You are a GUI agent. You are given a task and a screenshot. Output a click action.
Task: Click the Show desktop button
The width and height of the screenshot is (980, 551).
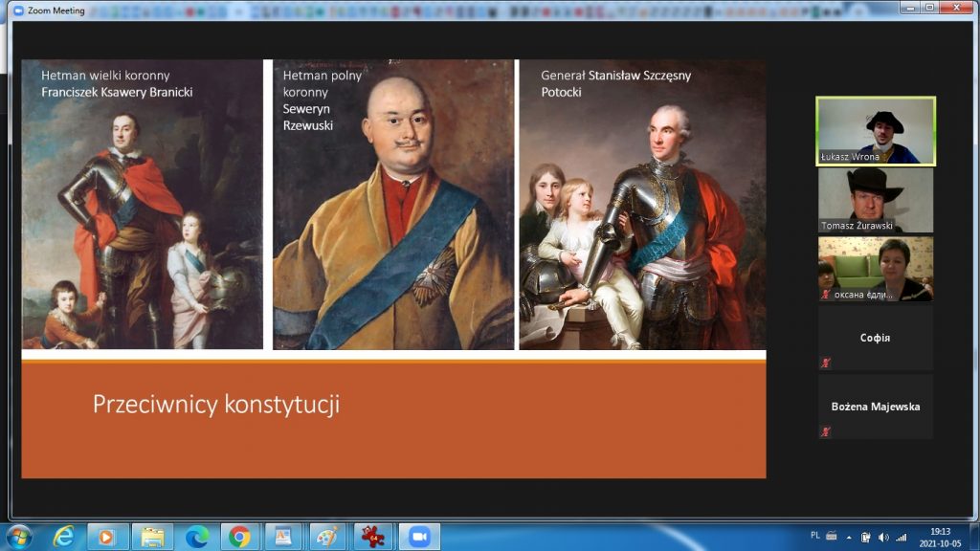coord(975,537)
